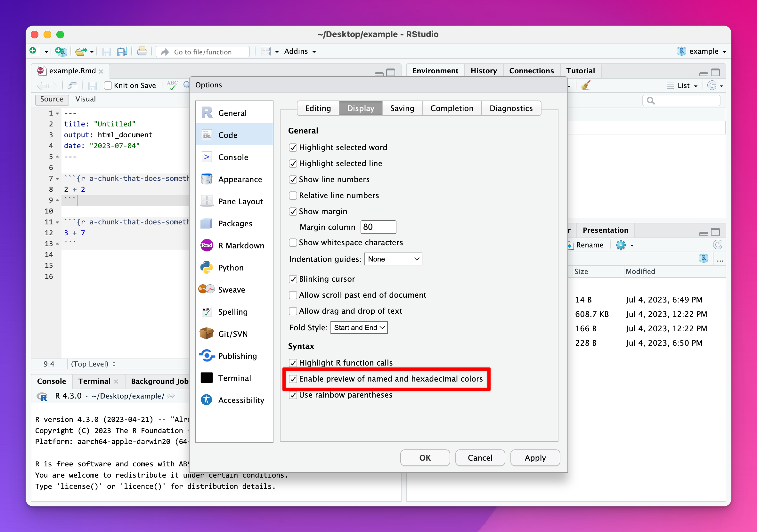Click the Source editor mode button
The height and width of the screenshot is (532, 757).
[52, 99]
